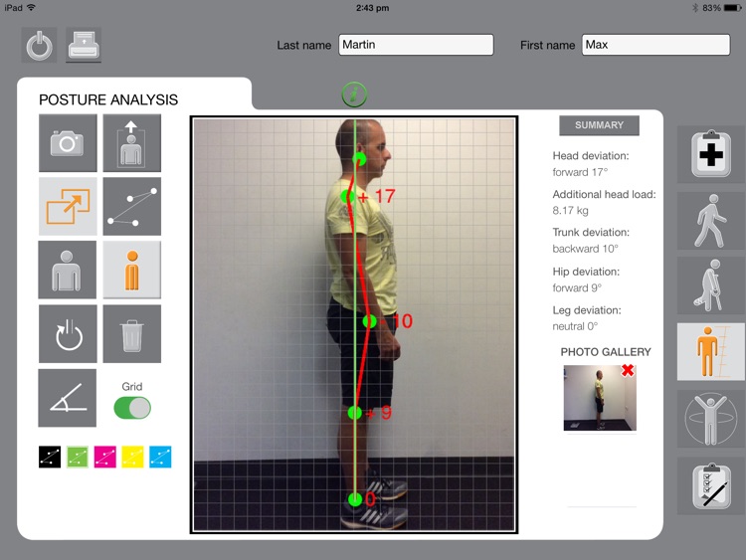Toggle the Grid switch off
The width and height of the screenshot is (746, 560).
[x=132, y=408]
